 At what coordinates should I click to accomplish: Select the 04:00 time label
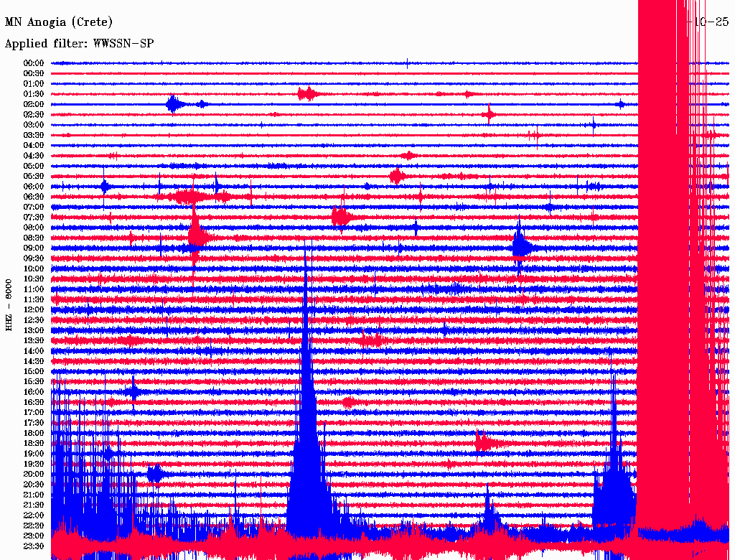pos(34,146)
